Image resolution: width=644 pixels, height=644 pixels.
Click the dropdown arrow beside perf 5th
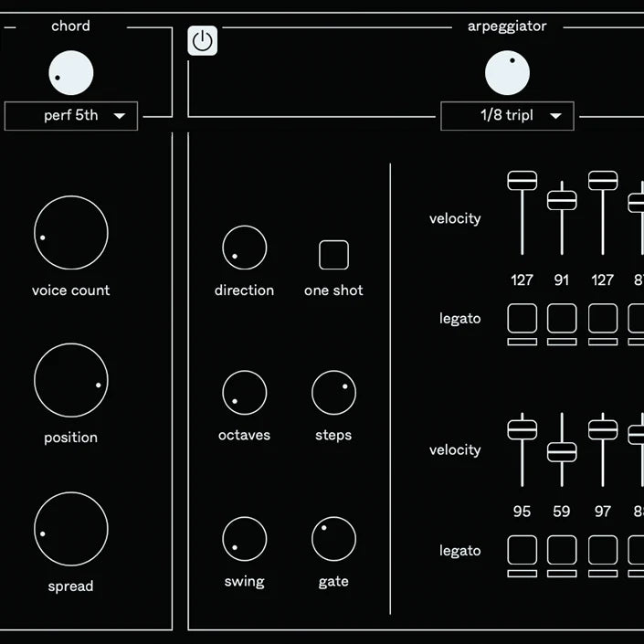(120, 117)
